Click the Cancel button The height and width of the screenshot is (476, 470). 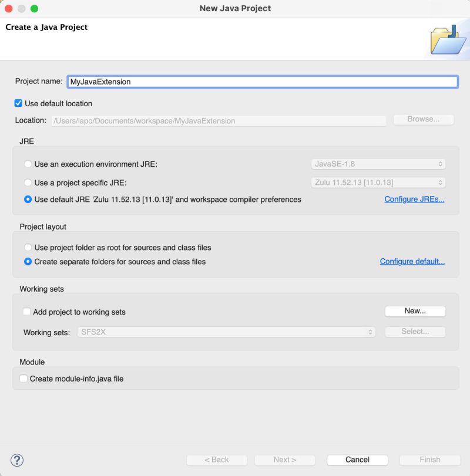(357, 460)
